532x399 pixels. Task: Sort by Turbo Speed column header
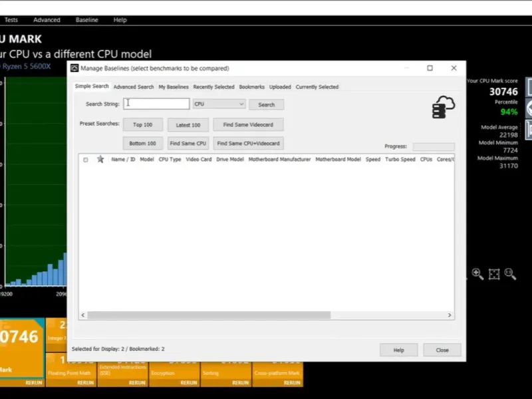click(400, 159)
